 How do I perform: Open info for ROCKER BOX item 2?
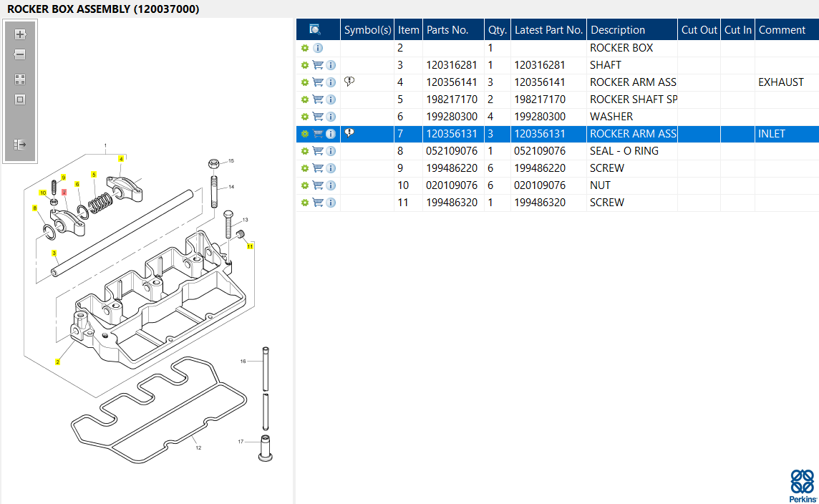(x=318, y=48)
